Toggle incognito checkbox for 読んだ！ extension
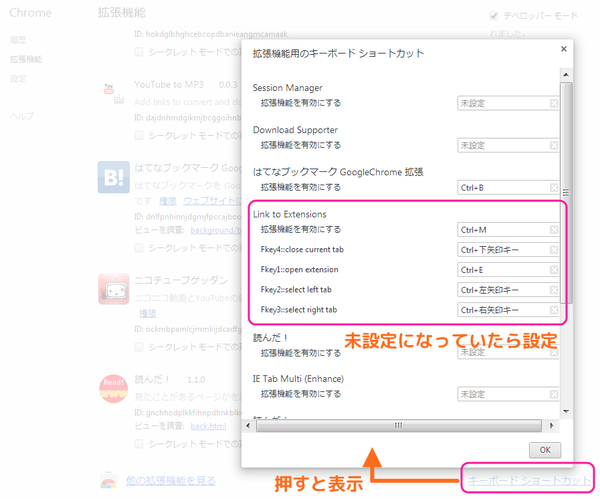The width and height of the screenshot is (600, 499). pyautogui.click(x=139, y=444)
